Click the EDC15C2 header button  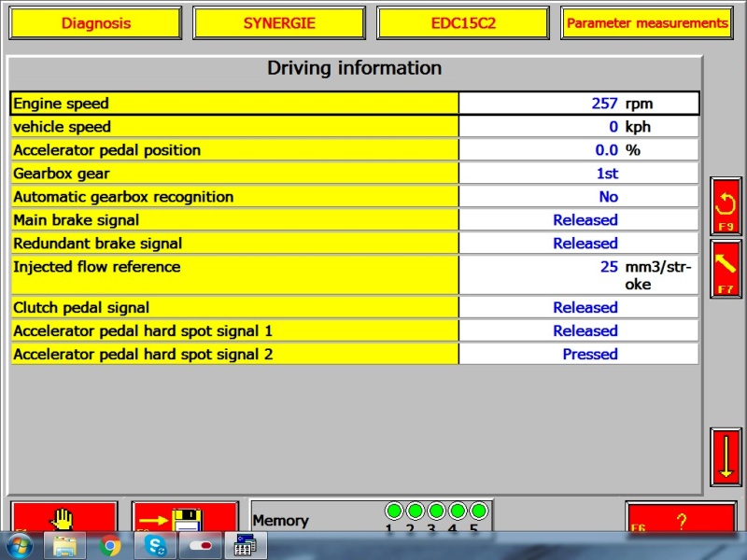point(463,22)
